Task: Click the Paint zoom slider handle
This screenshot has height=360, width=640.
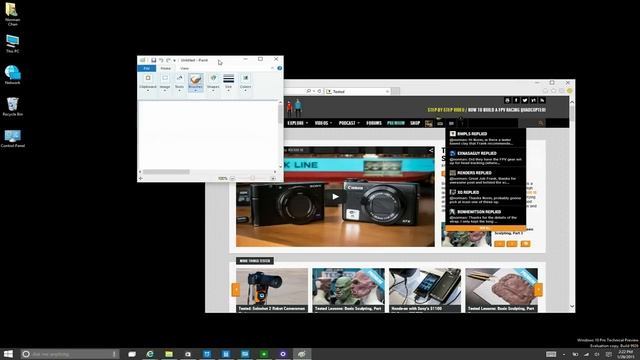Action: 252,178
